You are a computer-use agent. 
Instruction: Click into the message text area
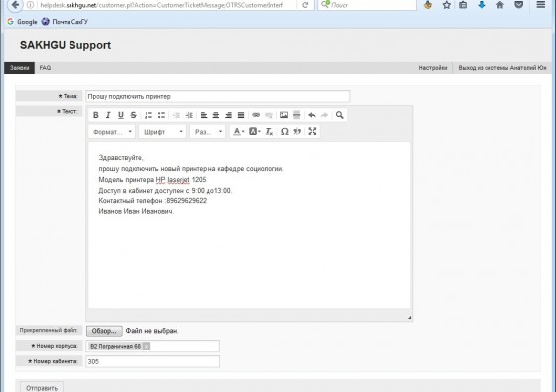tap(249, 224)
